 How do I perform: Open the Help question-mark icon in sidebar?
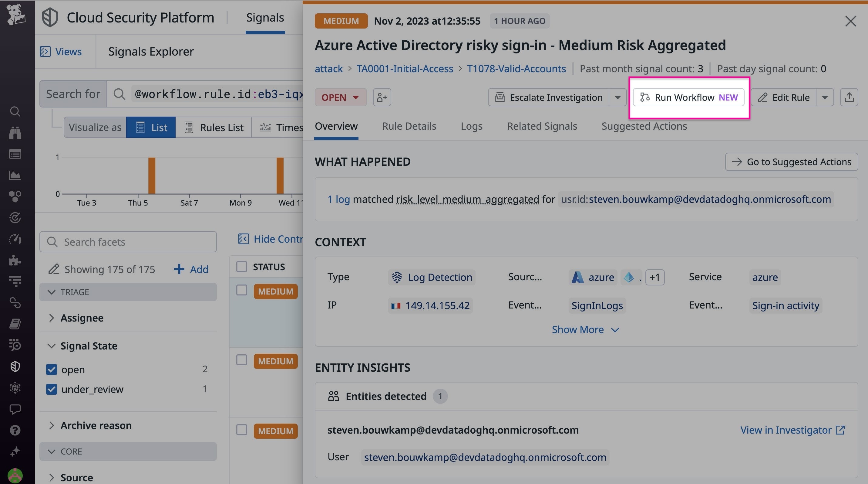[15, 430]
